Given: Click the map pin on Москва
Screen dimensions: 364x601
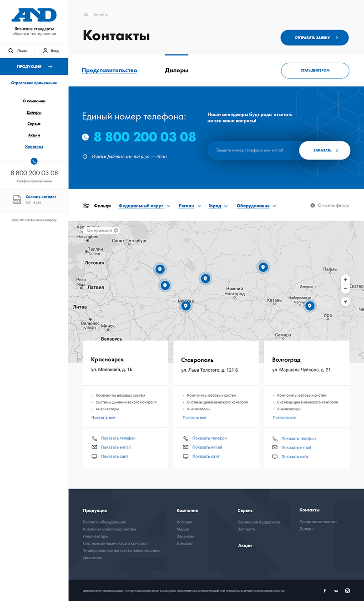Looking at the screenshot, I should point(186,306).
